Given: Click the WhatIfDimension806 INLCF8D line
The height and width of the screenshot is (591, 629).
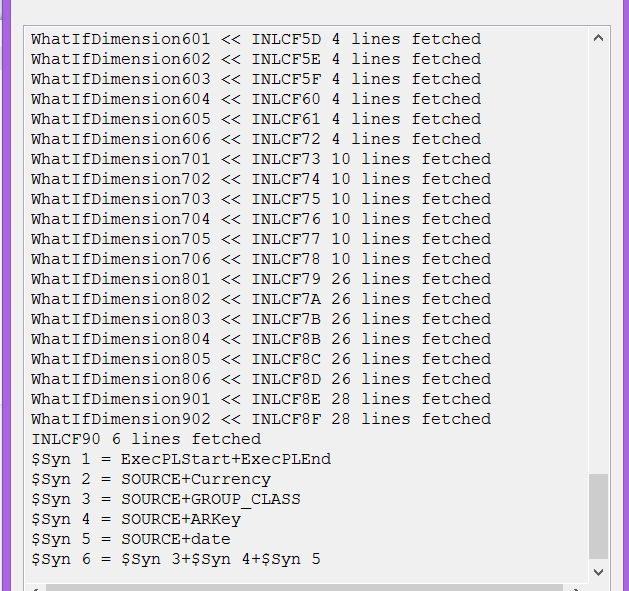Looking at the screenshot, I should coord(260,379).
